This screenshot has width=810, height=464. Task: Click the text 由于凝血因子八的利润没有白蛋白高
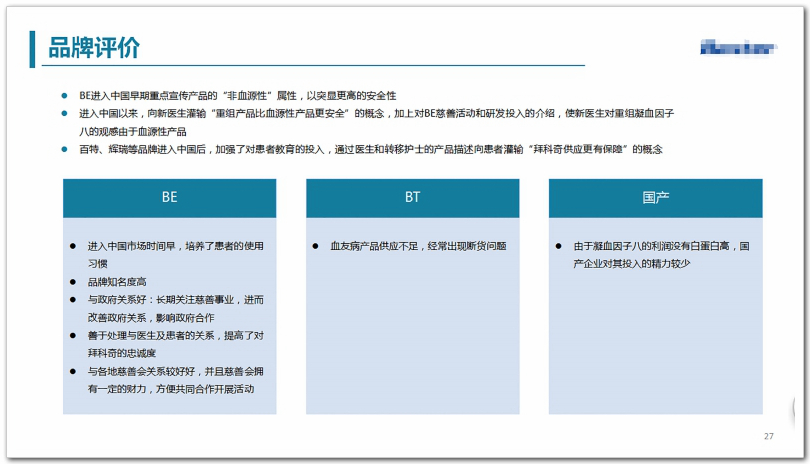(651, 246)
